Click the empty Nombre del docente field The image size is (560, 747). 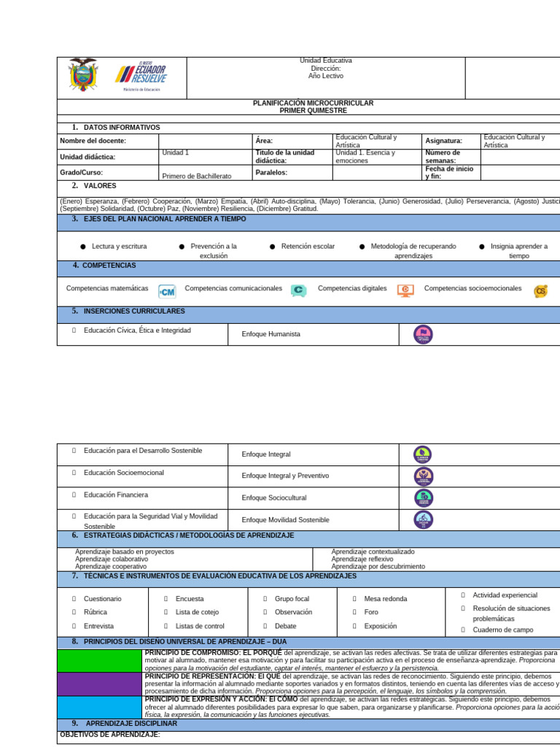[x=205, y=141]
